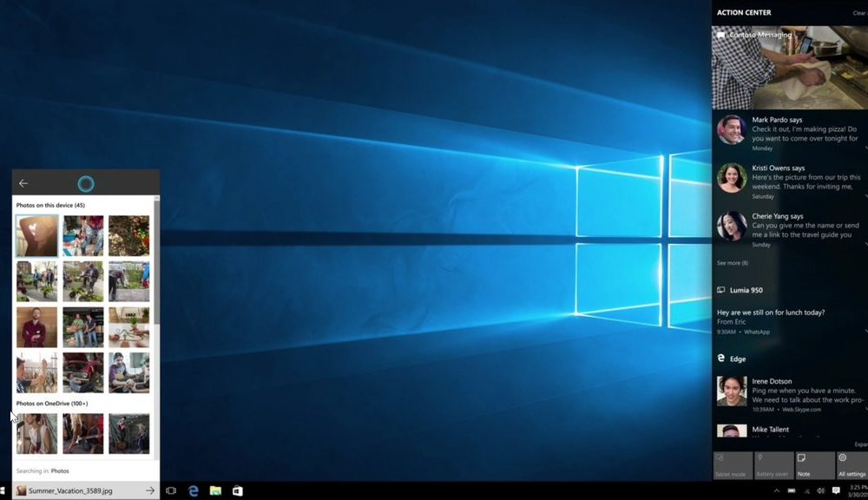Submit search with the arrow icon
Viewport: 868px width, 500px height.
pyautogui.click(x=150, y=491)
